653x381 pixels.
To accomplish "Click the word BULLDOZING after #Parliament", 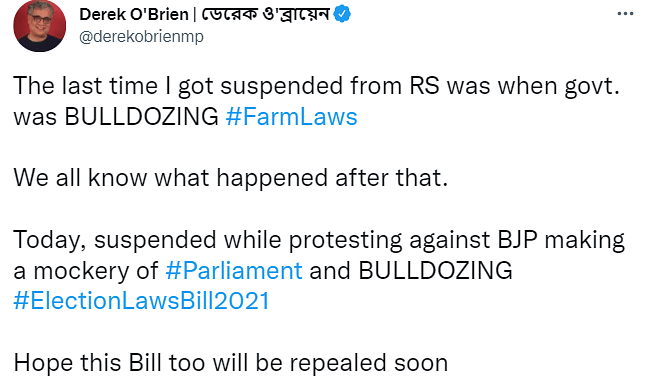I will [435, 271].
